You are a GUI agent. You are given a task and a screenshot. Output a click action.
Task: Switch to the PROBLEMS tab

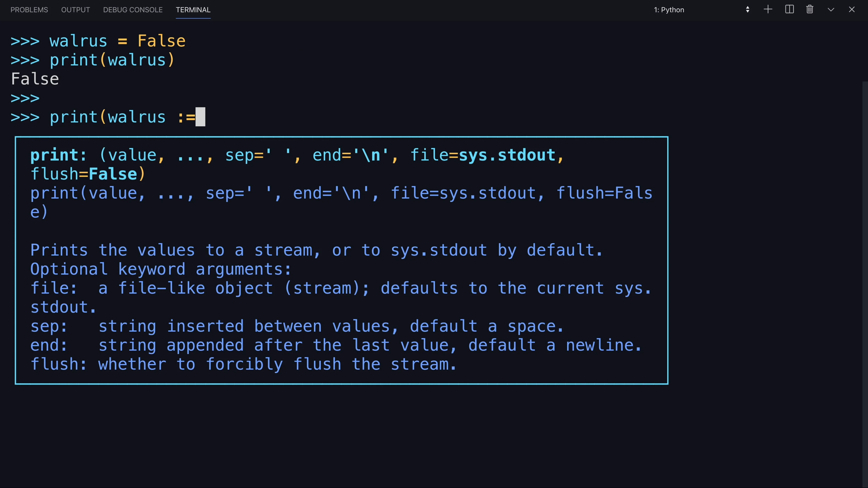(x=29, y=10)
